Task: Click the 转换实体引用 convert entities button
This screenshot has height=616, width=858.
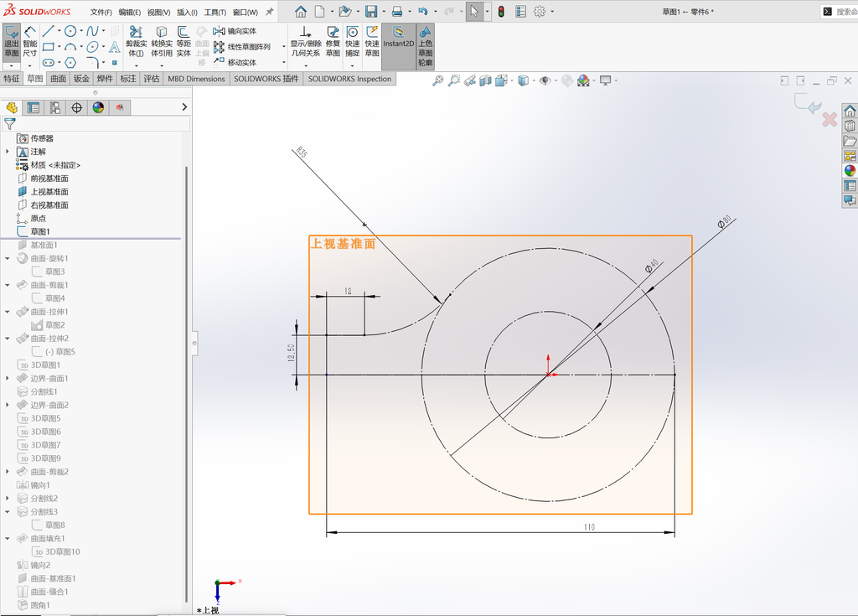Action: click(x=162, y=42)
